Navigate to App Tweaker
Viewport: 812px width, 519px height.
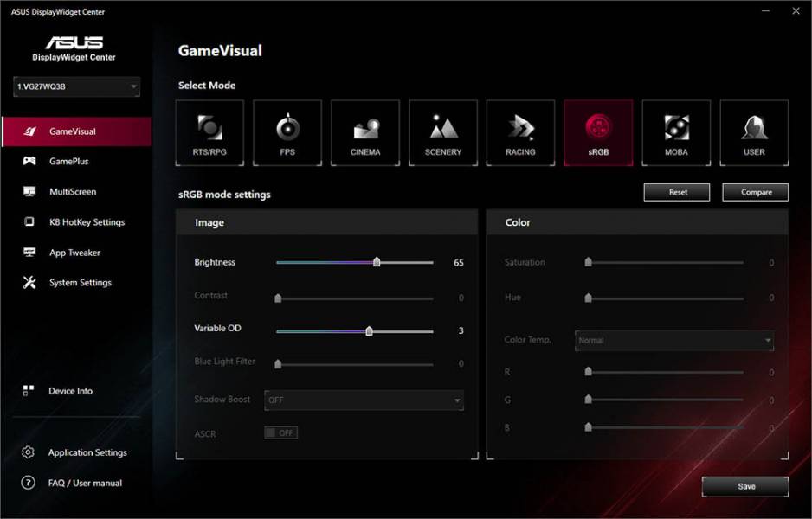point(74,253)
